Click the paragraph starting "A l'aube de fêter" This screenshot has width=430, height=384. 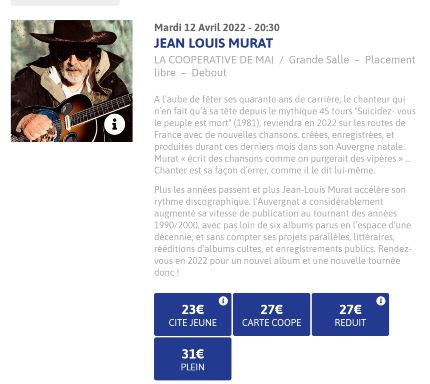[285, 135]
